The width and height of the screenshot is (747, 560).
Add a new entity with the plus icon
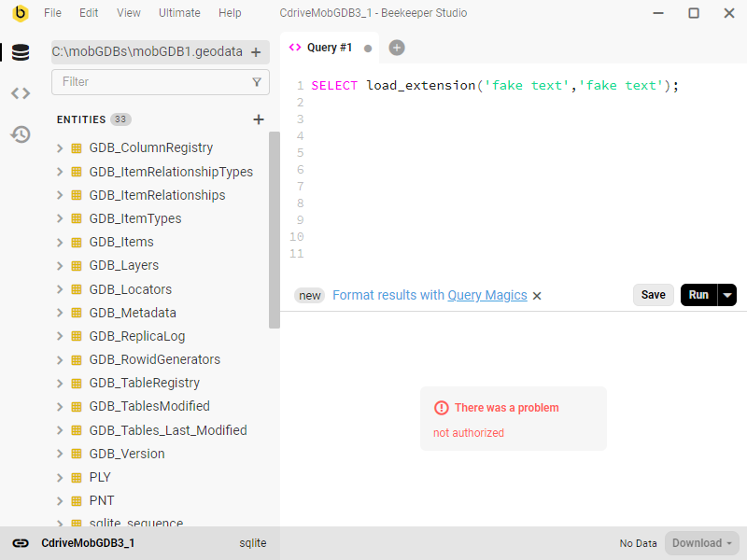coord(259,119)
